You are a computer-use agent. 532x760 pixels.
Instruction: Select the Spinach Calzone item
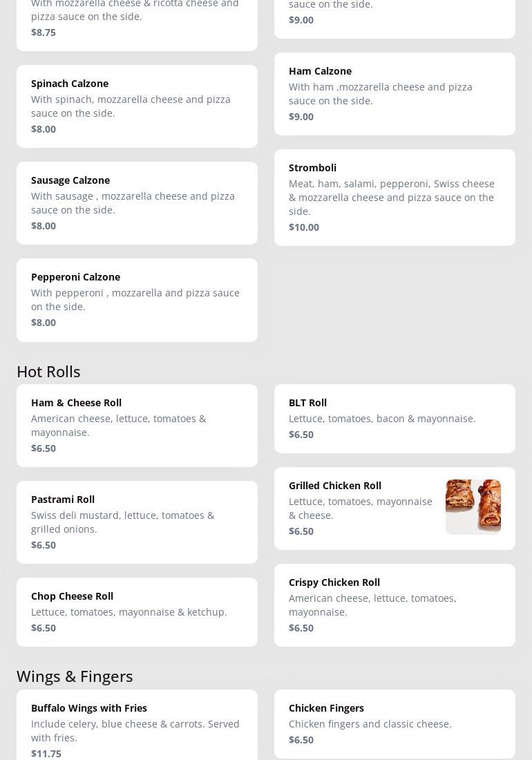tap(137, 106)
